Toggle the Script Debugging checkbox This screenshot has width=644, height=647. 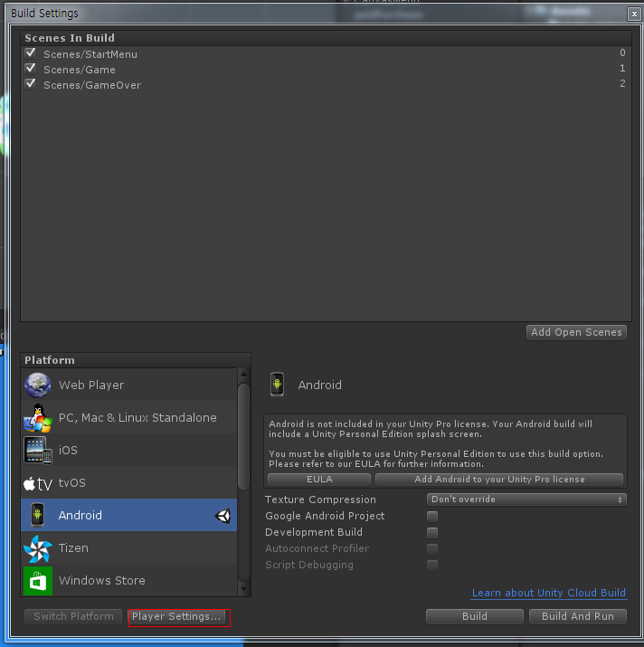point(432,566)
